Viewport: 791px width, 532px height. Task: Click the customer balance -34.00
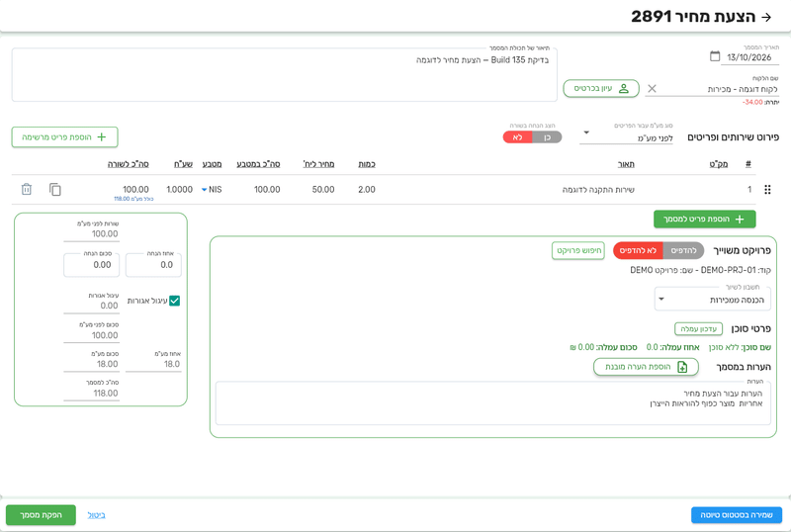click(x=752, y=103)
